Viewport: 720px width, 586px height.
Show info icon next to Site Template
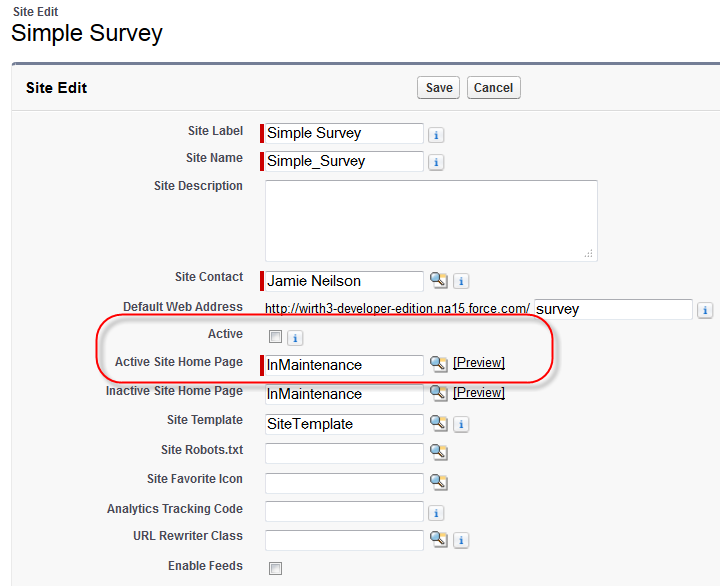click(461, 424)
